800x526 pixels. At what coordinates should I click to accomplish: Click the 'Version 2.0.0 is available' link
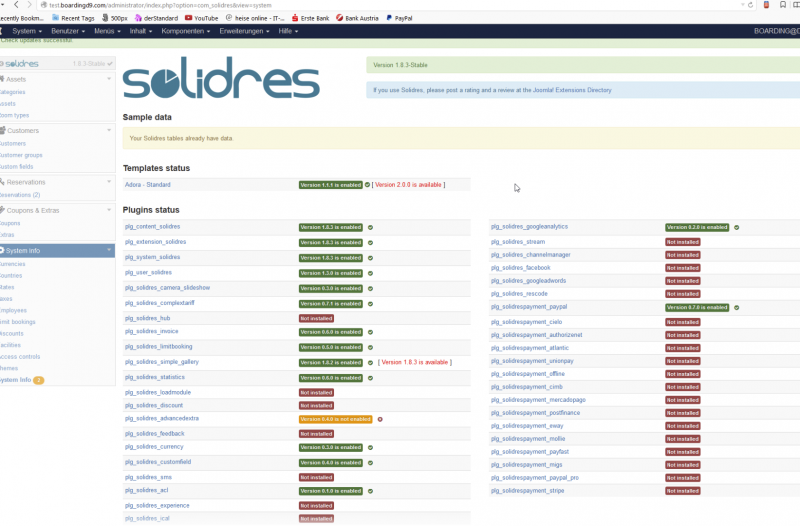(408, 185)
